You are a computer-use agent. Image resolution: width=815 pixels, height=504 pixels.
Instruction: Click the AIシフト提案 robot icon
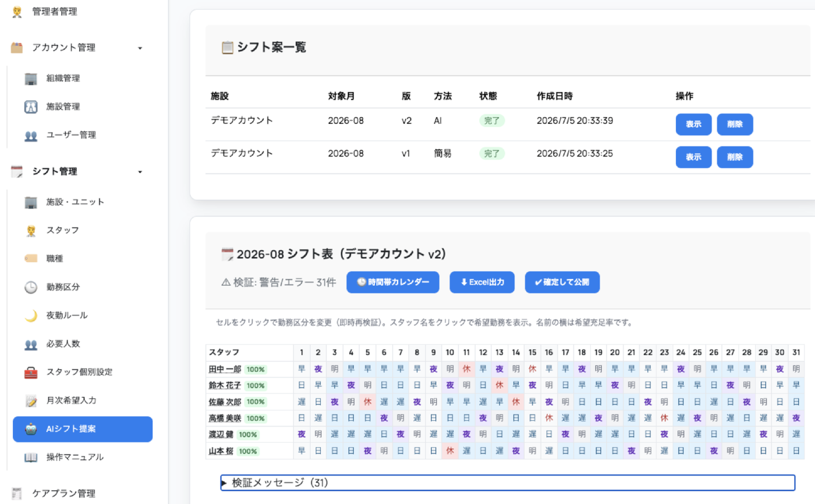[x=31, y=429]
